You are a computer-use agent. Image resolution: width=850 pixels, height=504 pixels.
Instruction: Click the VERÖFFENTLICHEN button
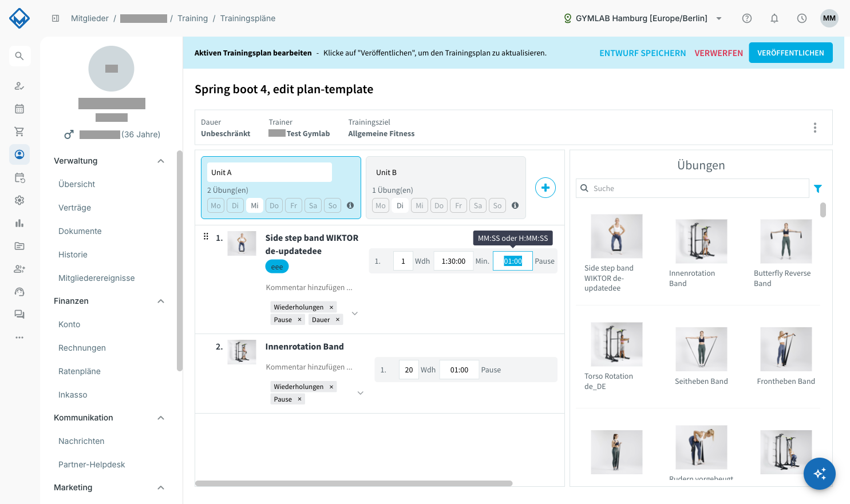790,53
